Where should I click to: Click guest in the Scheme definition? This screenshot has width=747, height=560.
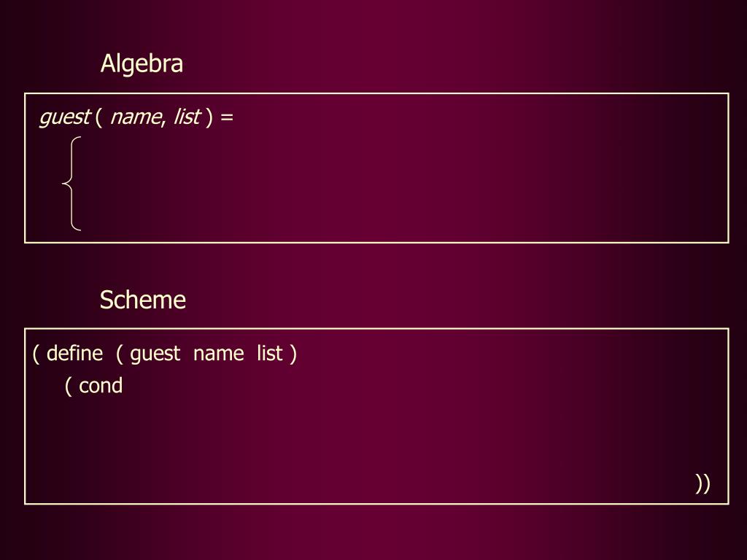coord(155,355)
